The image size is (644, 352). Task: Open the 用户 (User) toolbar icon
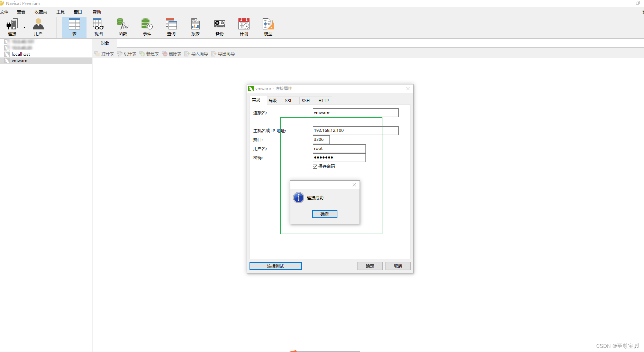pos(38,27)
